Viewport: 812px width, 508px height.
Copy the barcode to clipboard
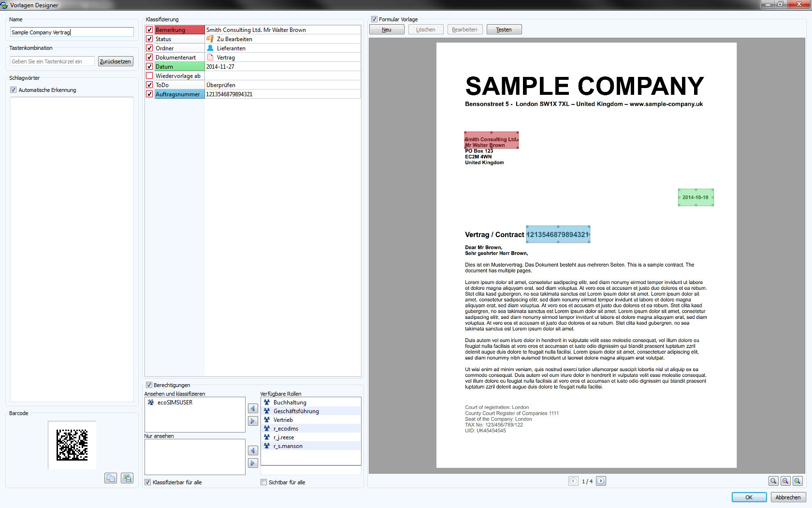pyautogui.click(x=111, y=478)
